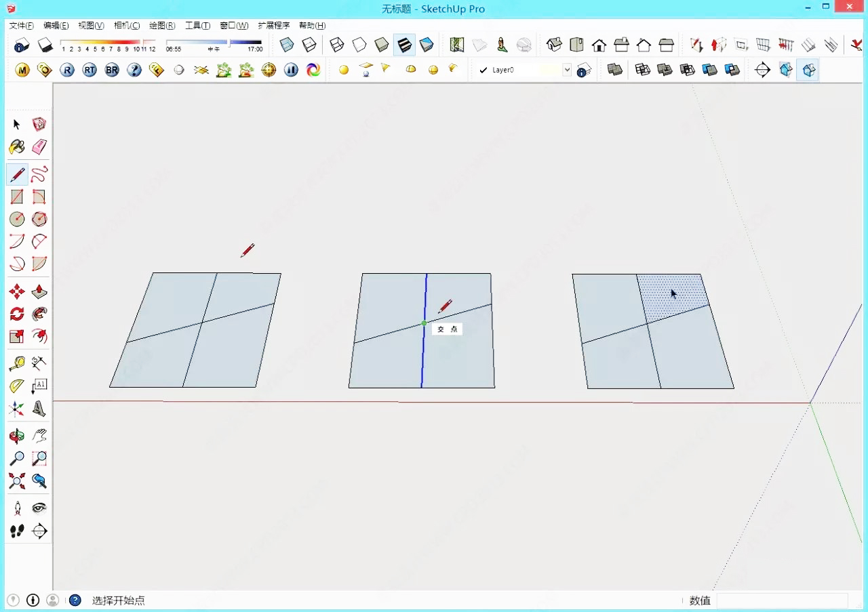Open the 帮助(H) menu
The image size is (868, 612).
tap(312, 26)
